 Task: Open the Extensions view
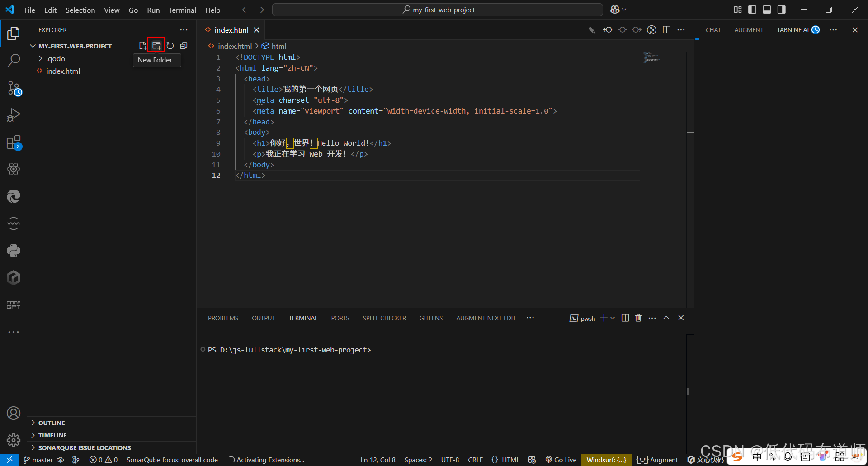(14, 143)
